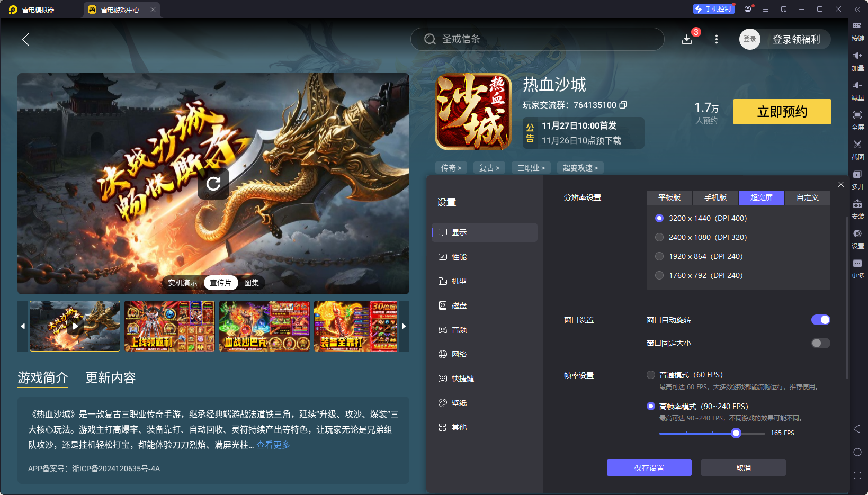Open the 按键 keymapping panel
Viewport: 868px width, 495px height.
click(858, 30)
